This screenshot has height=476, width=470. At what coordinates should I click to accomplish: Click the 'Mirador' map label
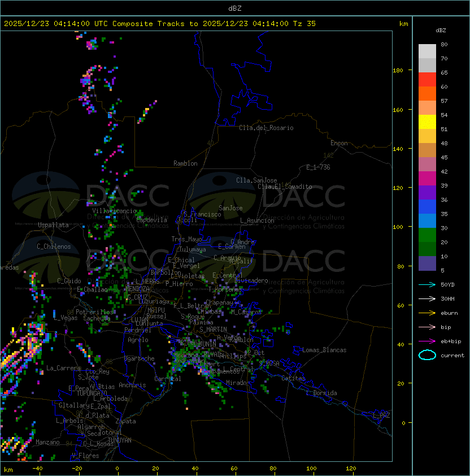point(238,383)
